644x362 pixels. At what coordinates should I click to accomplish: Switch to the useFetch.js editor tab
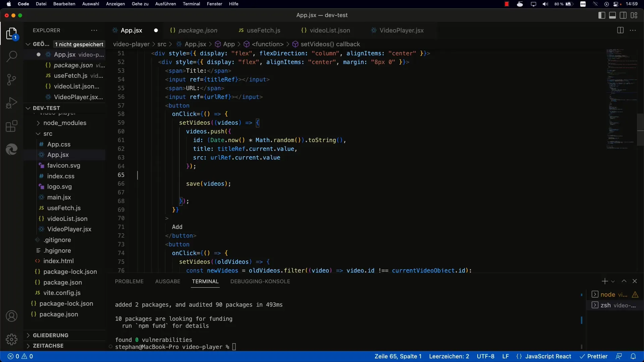tap(259, 30)
